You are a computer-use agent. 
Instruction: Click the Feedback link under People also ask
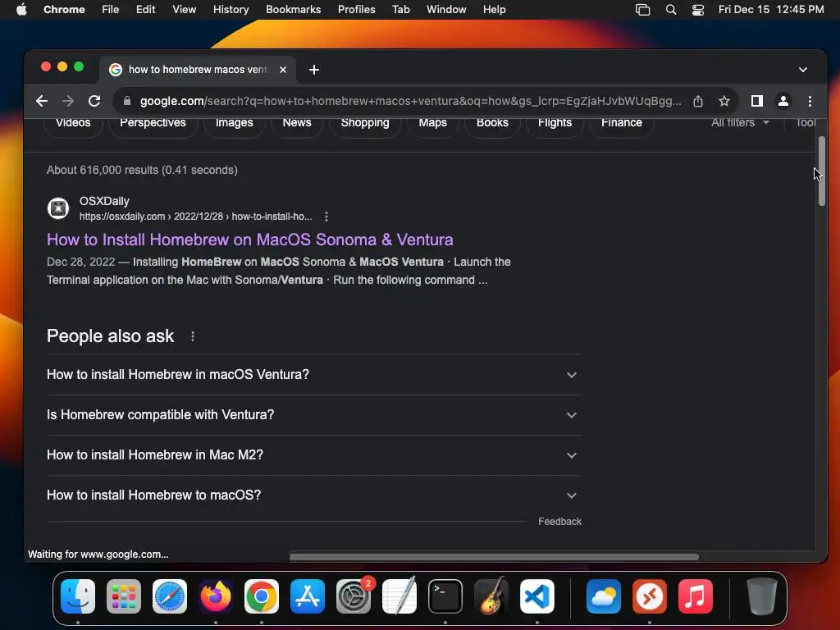click(559, 522)
